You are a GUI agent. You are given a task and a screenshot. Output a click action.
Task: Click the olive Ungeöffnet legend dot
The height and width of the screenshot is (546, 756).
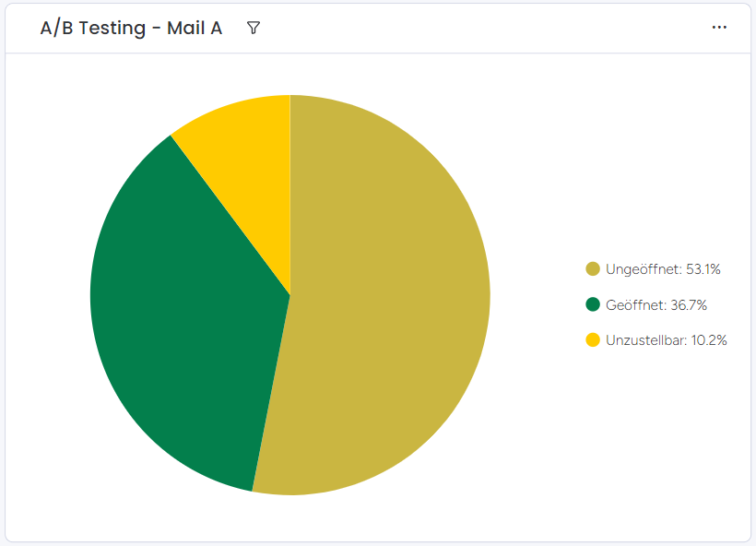pos(593,269)
